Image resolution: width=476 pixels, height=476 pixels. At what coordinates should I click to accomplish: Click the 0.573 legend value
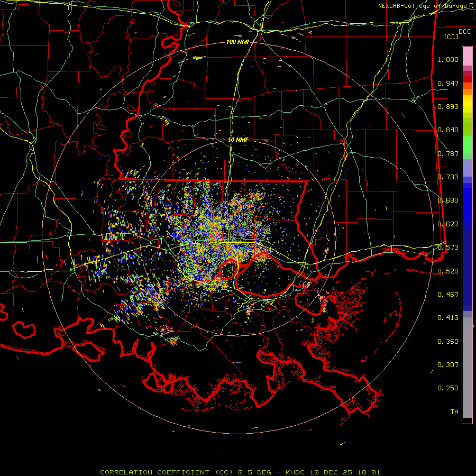click(448, 248)
